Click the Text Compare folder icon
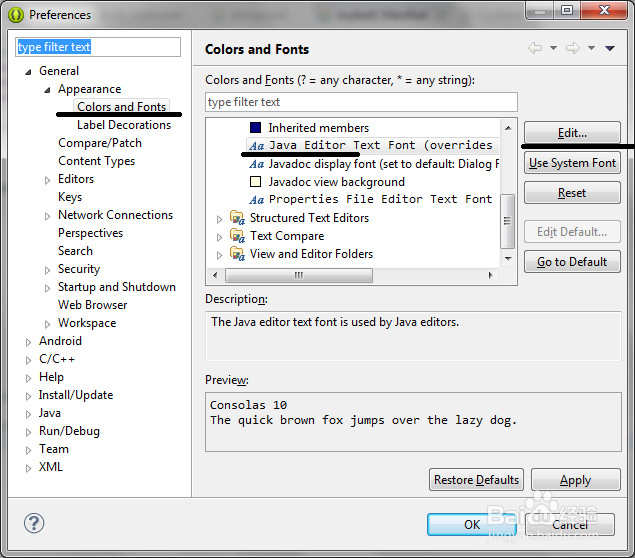The image size is (635, 558). [x=237, y=236]
